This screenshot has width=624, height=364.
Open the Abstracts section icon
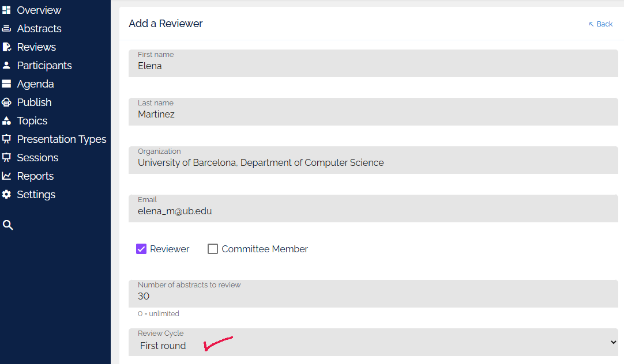(x=8, y=28)
